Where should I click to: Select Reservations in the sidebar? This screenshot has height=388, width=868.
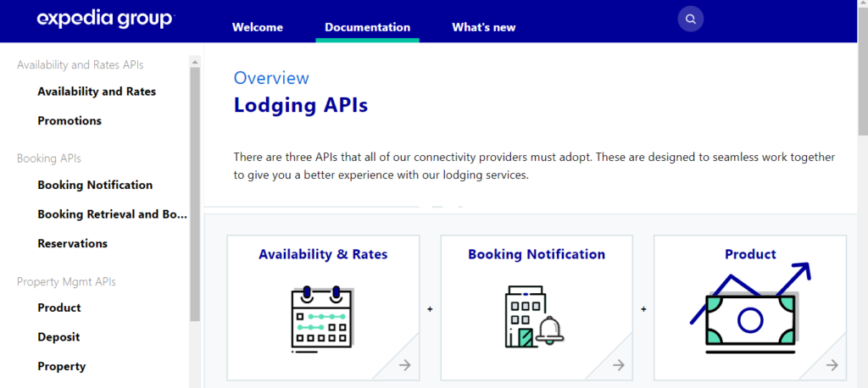(x=72, y=244)
